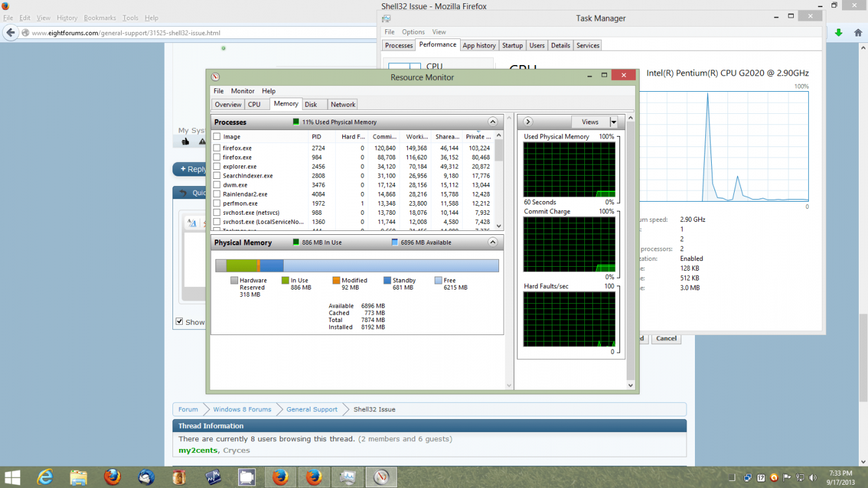Click the physical memory usage bar

pyautogui.click(x=357, y=265)
